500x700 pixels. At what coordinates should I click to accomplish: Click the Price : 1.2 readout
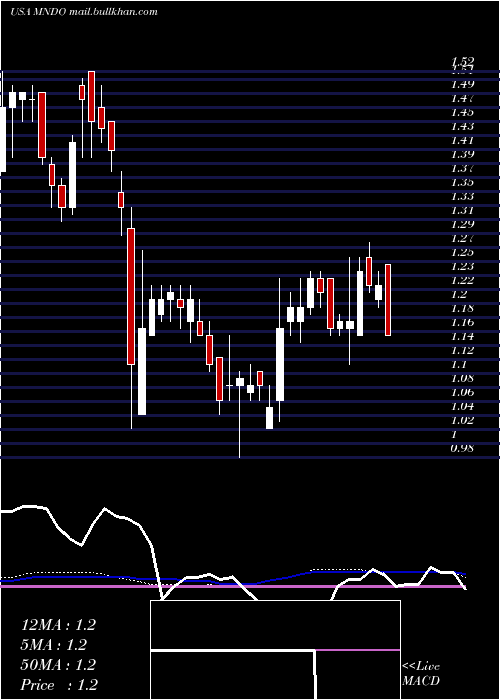59,685
